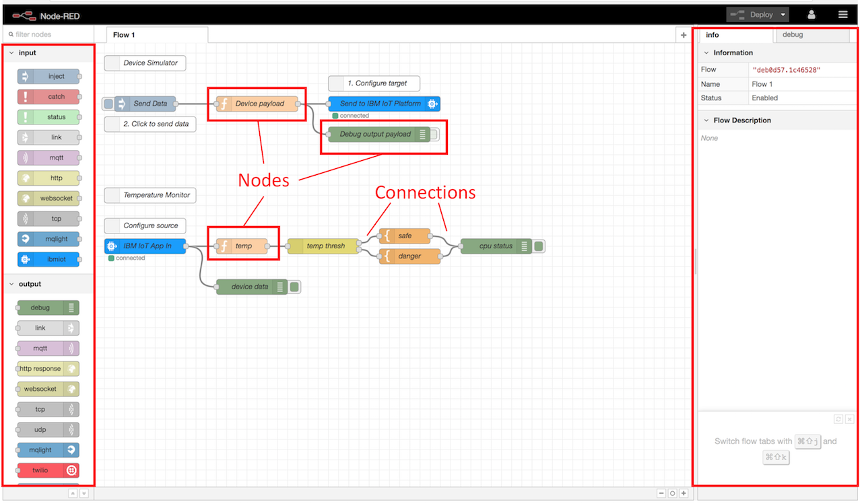Select the tcp node under output
Viewport: 862px width, 504px height.
[48, 409]
